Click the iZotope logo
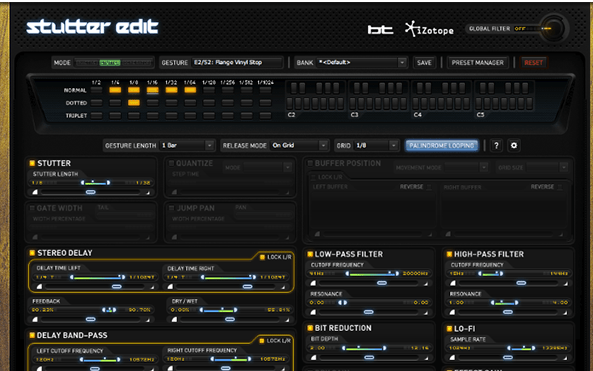This screenshot has height=371, width=593. coord(429,29)
